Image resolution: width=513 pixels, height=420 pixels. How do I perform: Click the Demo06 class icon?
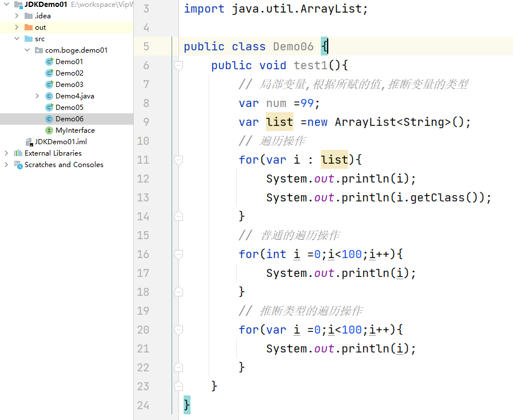(49, 119)
